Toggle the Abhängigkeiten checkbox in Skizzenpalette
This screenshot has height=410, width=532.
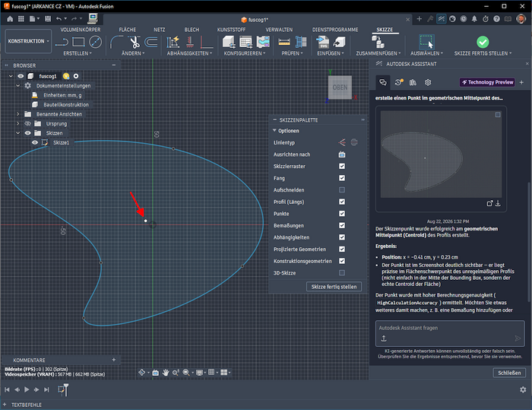(x=342, y=237)
